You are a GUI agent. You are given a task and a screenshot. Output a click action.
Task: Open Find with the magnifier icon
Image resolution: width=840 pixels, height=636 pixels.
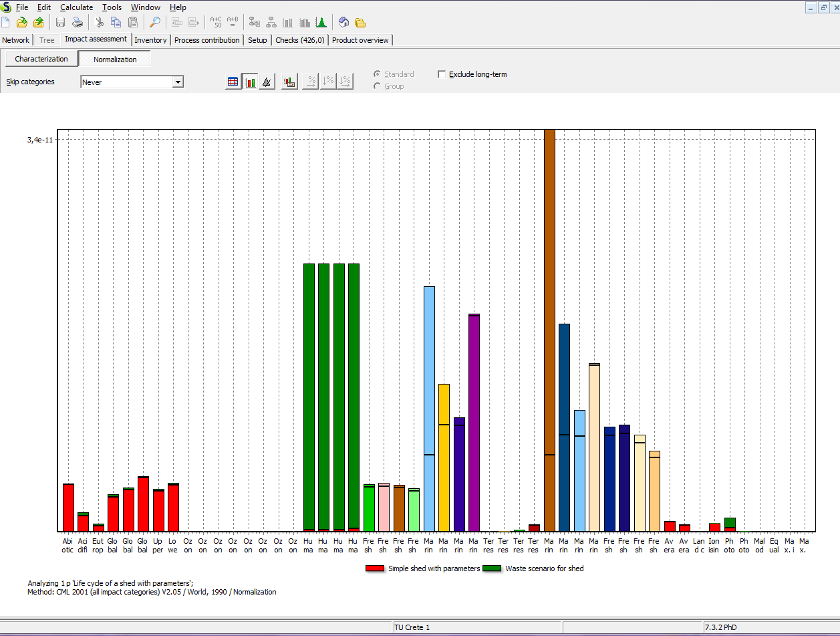coord(154,22)
